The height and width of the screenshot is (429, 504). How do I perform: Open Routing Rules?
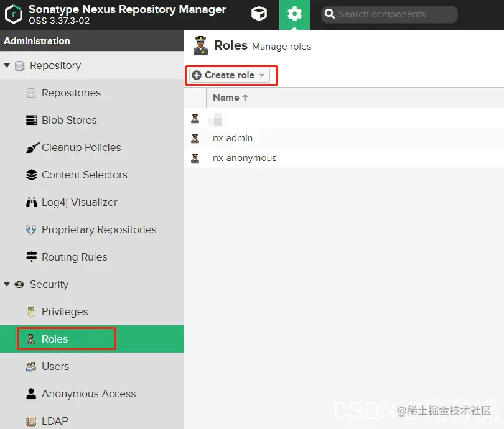(75, 257)
